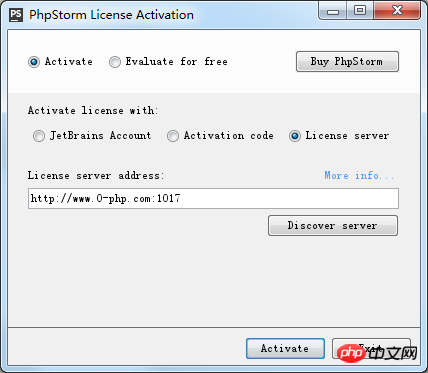The image size is (428, 373).
Task: Close the License Activation dialog
Action: (397, 11)
